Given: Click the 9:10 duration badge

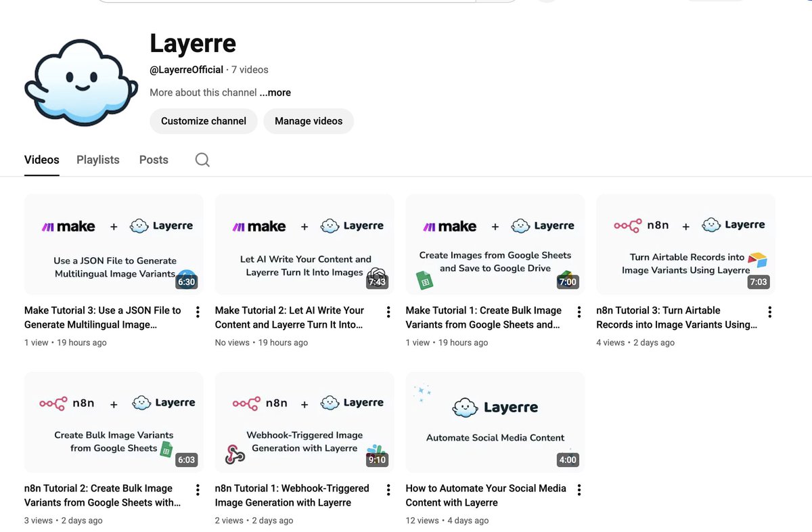Looking at the screenshot, I should [377, 460].
